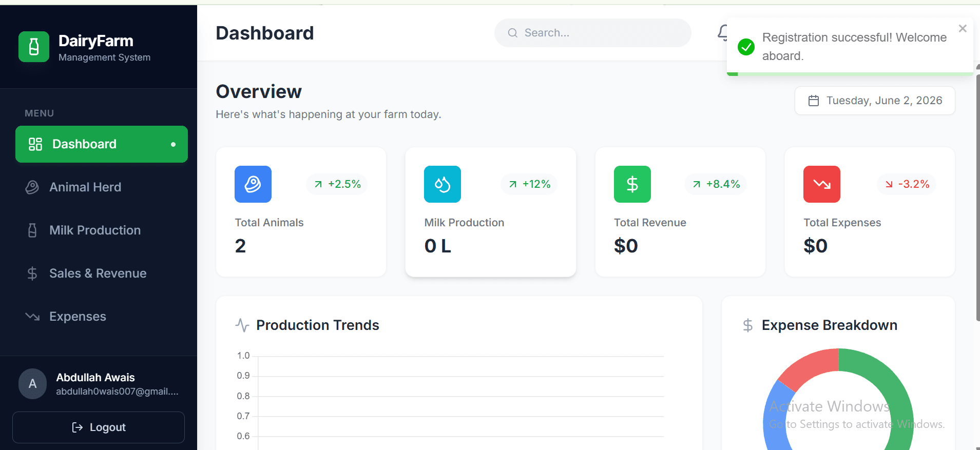Click the user avatar with letter A
The image size is (980, 450).
coord(33,384)
